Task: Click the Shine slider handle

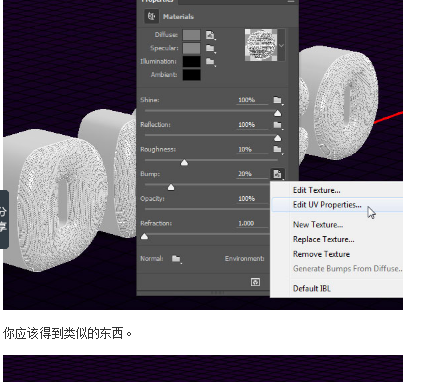Action: pyautogui.click(x=277, y=114)
